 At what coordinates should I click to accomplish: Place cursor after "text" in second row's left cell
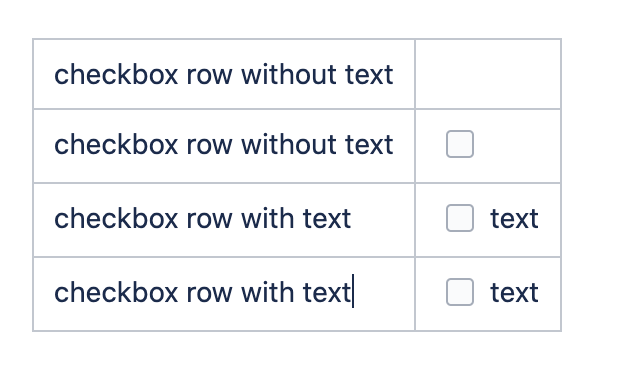coord(394,145)
